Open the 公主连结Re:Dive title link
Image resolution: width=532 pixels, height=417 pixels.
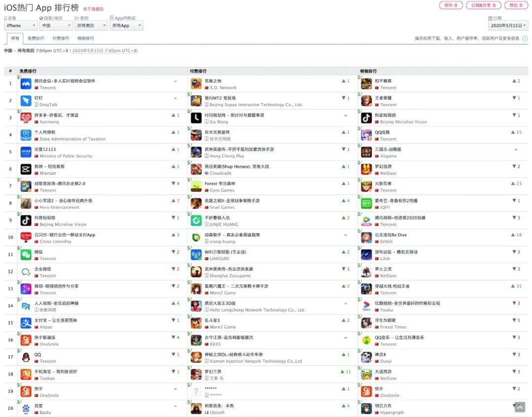tap(391, 235)
